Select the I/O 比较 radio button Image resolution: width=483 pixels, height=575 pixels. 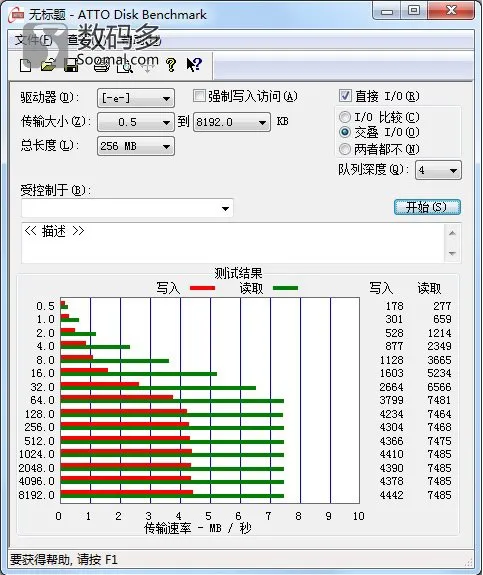pos(345,117)
